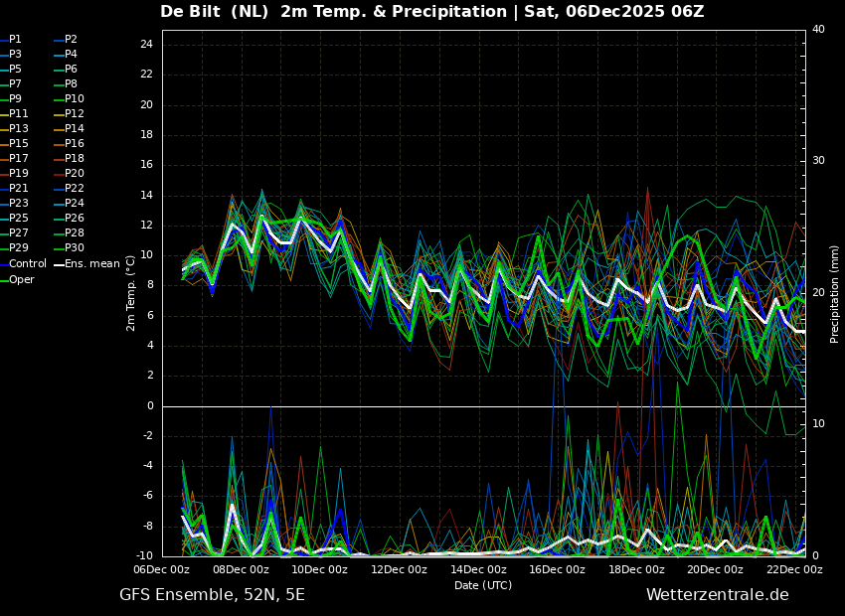Image resolution: width=845 pixels, height=616 pixels.
Task: Click the P30 legend label
Action: click(75, 248)
